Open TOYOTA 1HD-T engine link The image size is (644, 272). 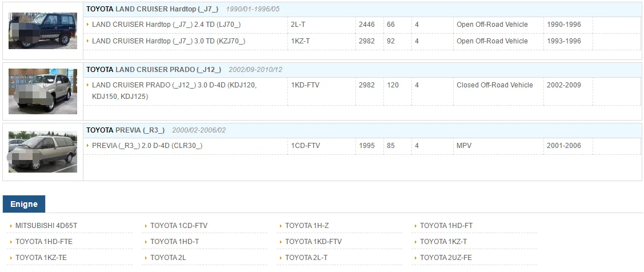click(174, 242)
